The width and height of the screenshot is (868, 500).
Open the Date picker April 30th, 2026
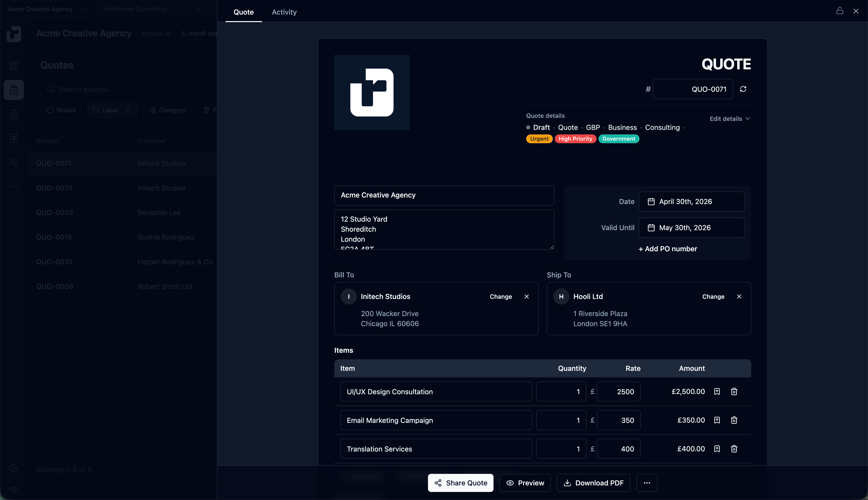click(692, 202)
